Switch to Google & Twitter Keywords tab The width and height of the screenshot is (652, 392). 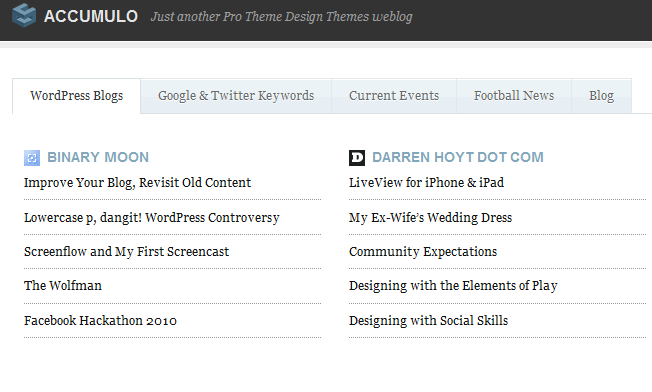[x=236, y=96]
